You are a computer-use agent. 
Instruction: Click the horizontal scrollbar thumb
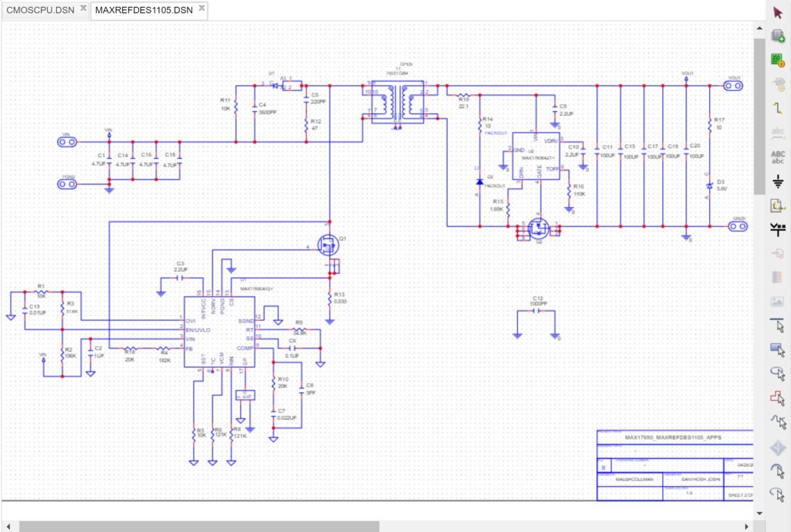(199, 526)
